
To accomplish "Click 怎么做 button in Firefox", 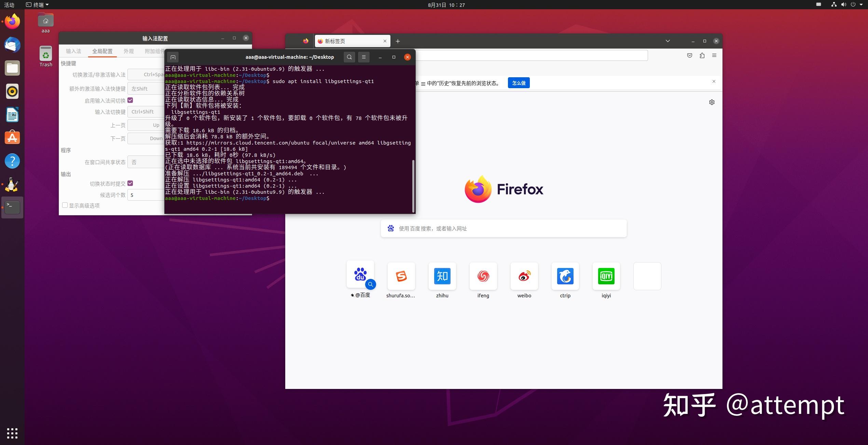I will [518, 83].
